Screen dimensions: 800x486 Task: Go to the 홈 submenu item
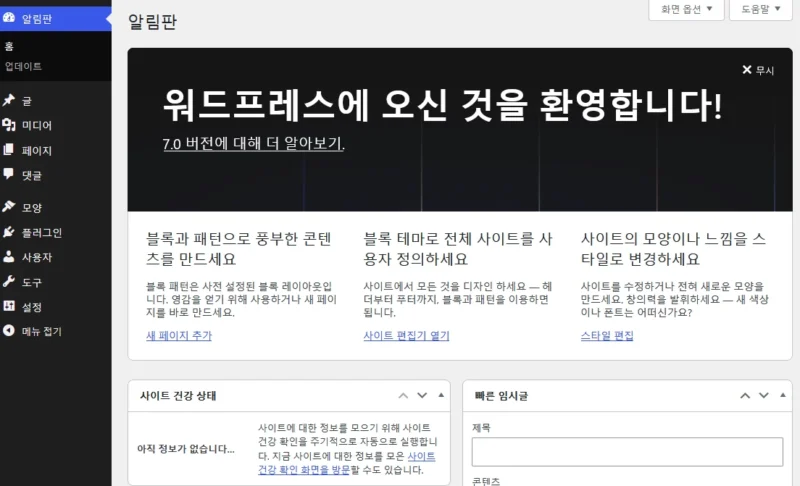point(56,46)
